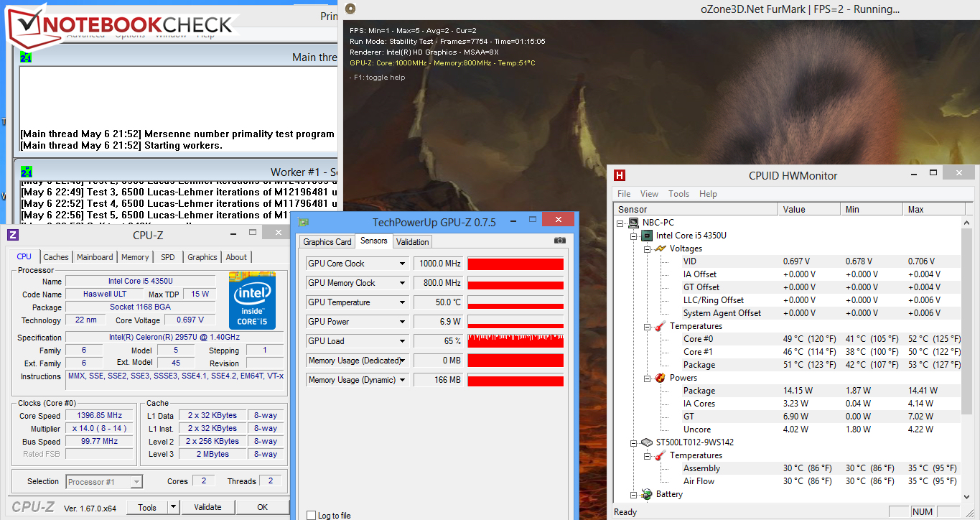Viewport: 980px width, 520px height.
Task: Click the red HWMonitor title bar icon
Action: point(620,175)
